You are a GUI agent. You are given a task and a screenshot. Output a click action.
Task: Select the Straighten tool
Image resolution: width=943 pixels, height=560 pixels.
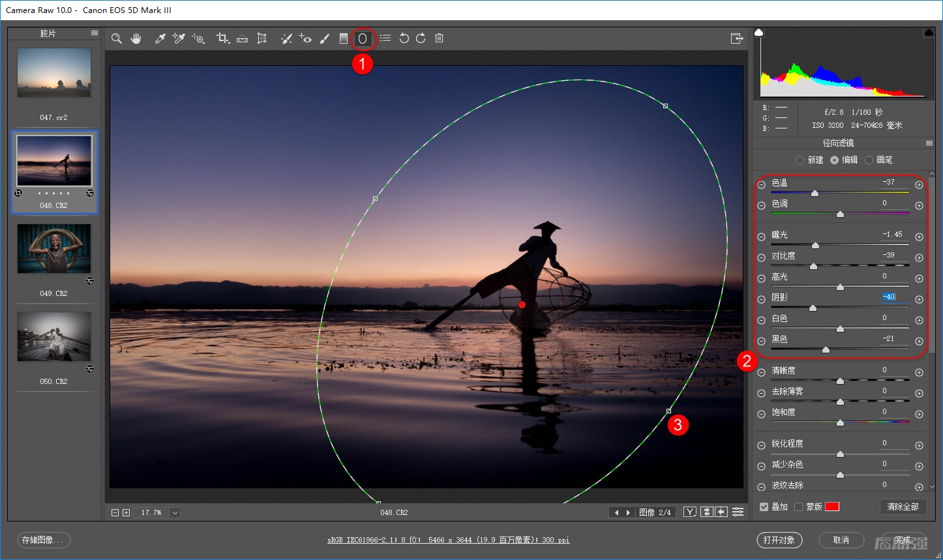coord(242,38)
